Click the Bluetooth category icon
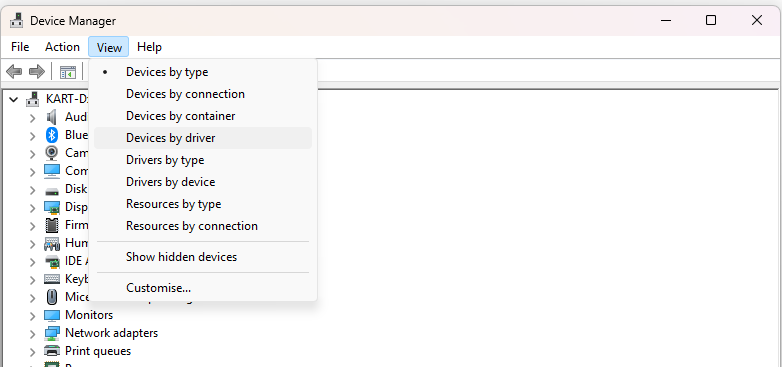782x367 pixels. (x=52, y=135)
